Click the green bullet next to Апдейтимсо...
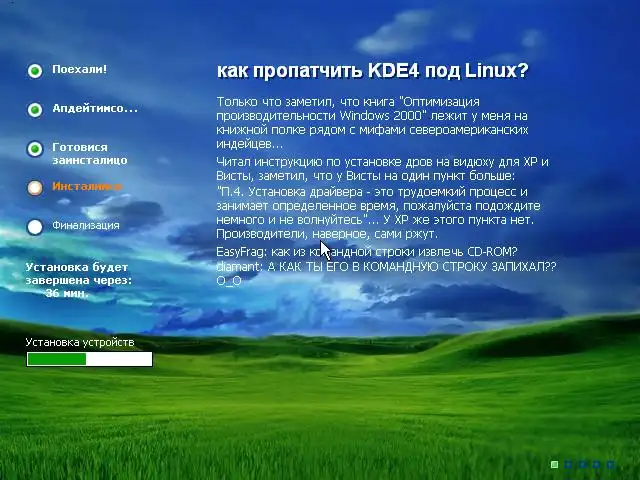640x480 pixels. [x=35, y=109]
